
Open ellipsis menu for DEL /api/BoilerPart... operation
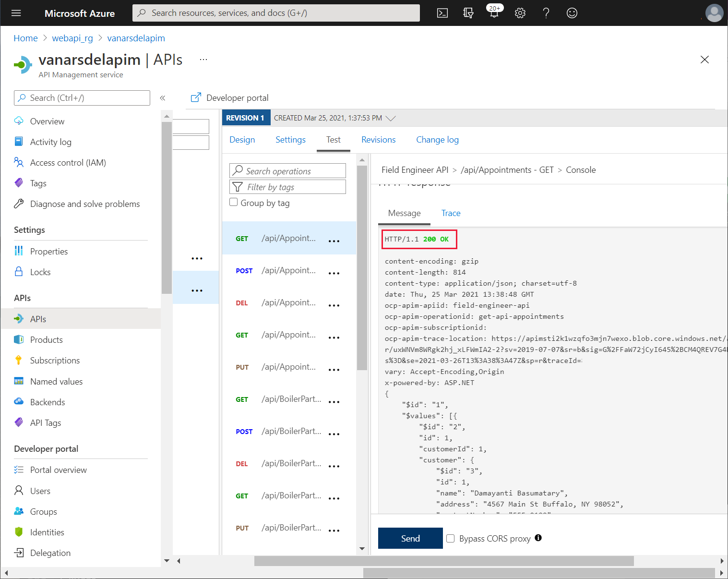pos(334,466)
